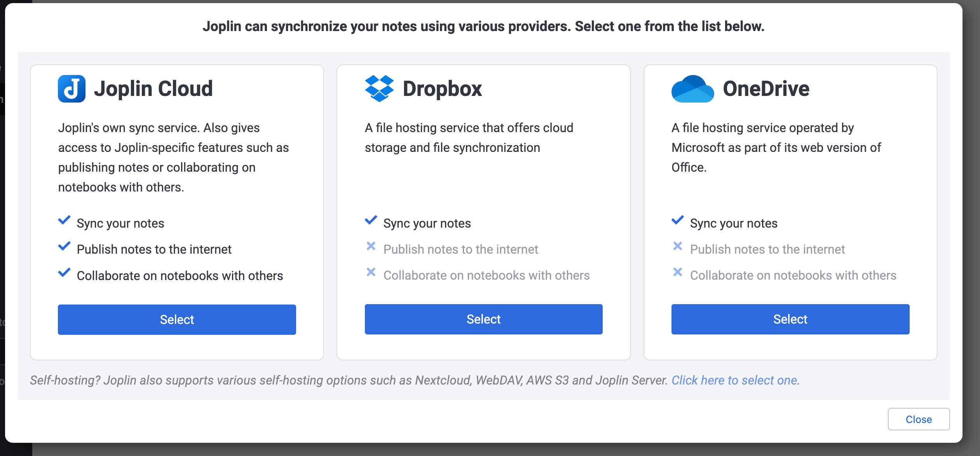Image resolution: width=980 pixels, height=456 pixels.
Task: Click checkmark next to Joplin Cloud Sync notes
Action: (x=64, y=220)
